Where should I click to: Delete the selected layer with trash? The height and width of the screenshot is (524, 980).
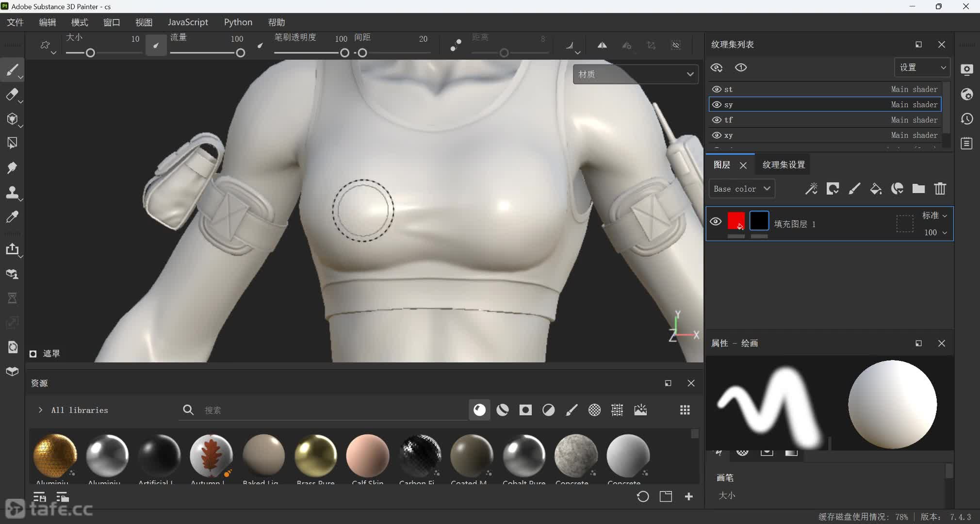pos(940,189)
